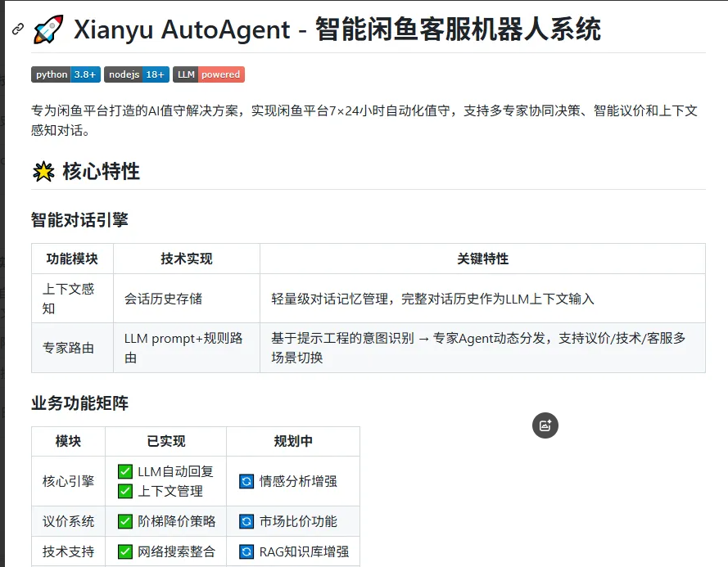Click the sparkle emoji beside 核心特性
Image resolution: width=728 pixels, height=567 pixels.
(x=43, y=171)
